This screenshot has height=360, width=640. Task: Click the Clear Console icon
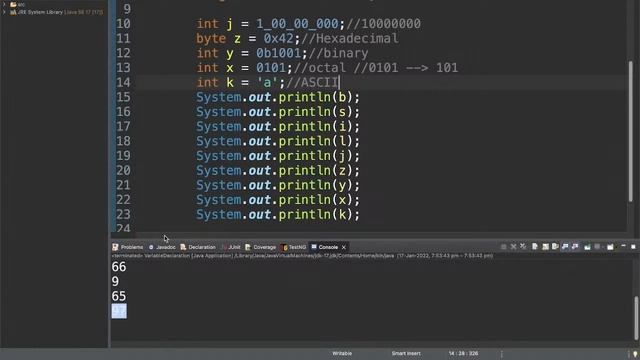535,247
